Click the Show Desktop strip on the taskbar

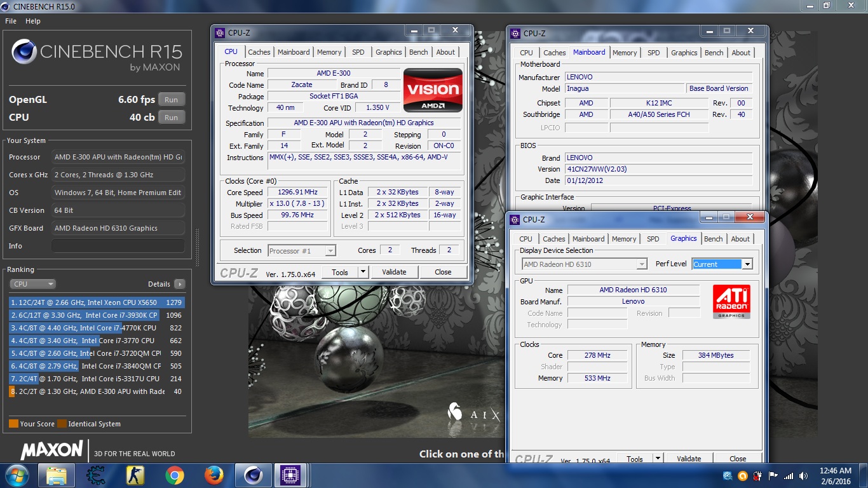coord(864,476)
